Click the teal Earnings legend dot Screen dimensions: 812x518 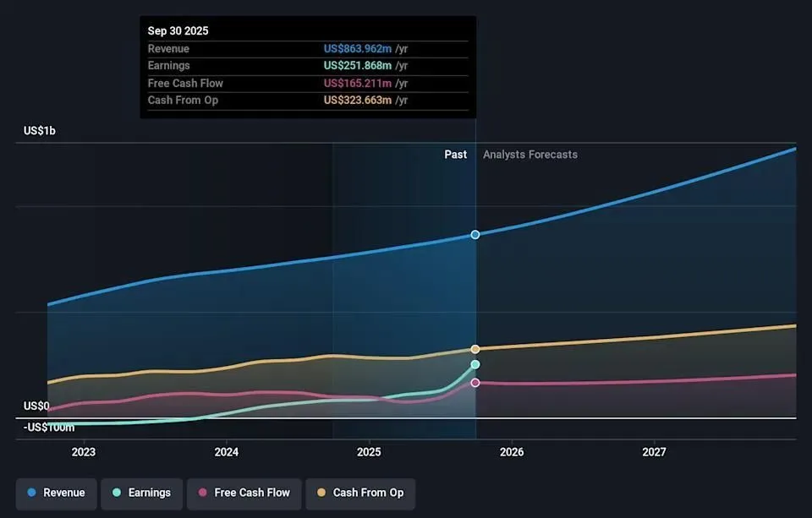[116, 493]
